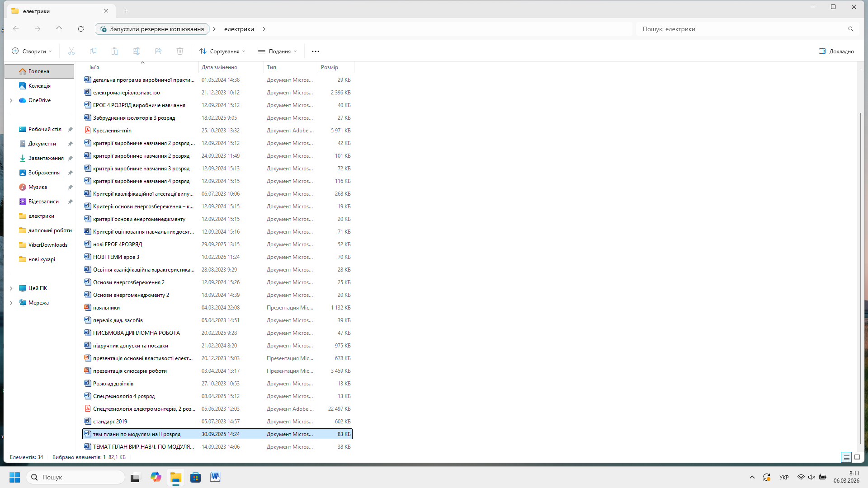
Task: Click the Rename icon in toolbar
Action: click(137, 51)
